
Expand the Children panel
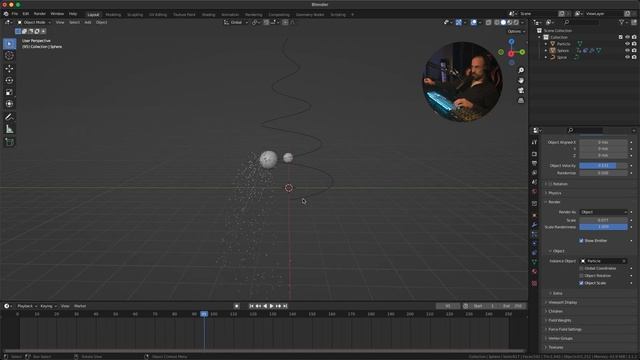(555, 311)
